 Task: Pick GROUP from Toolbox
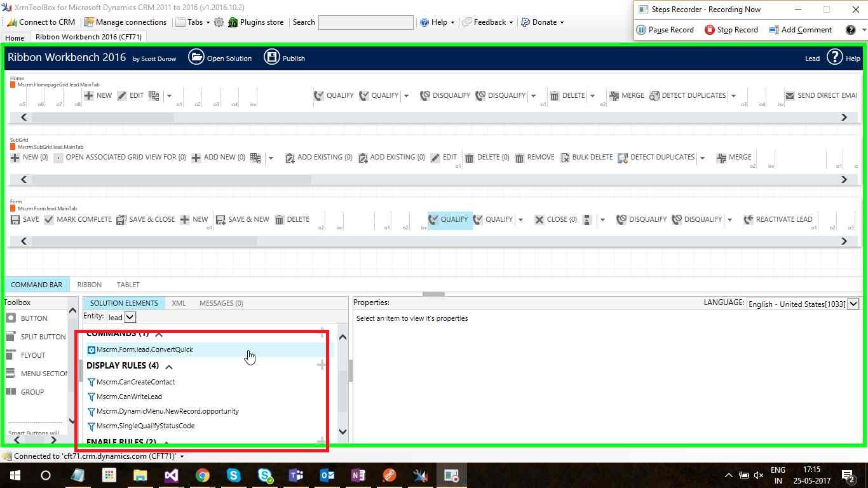tap(25, 392)
